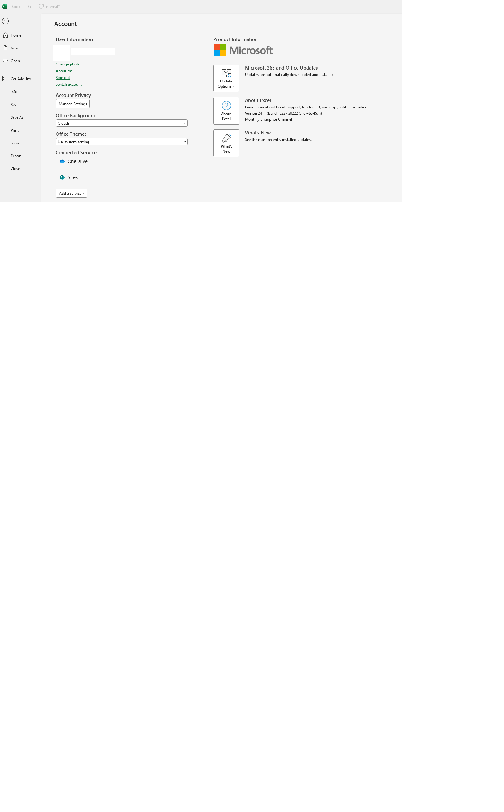Expand the Office Theme combo box
This screenshot has height=812, width=504.
click(121, 142)
